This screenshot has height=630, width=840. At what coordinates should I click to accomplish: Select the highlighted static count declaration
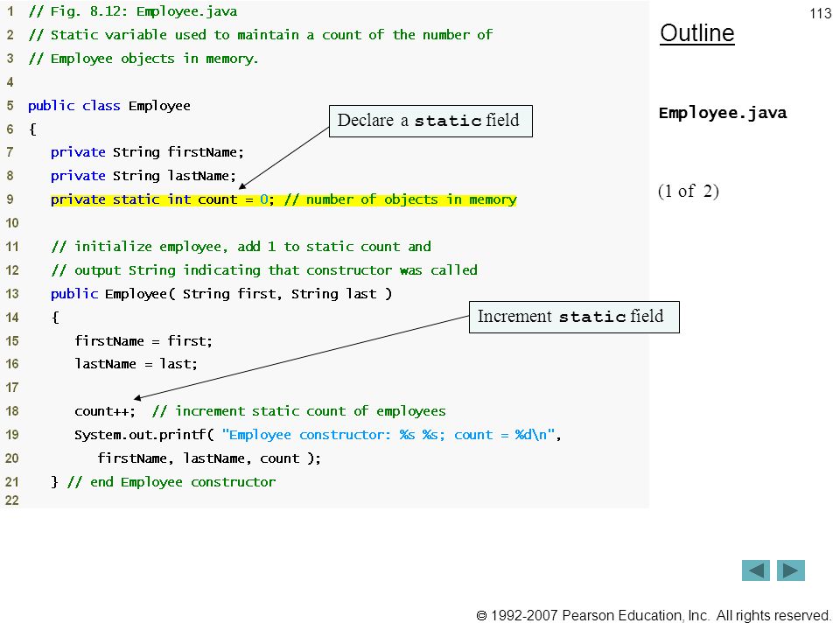coord(283,199)
